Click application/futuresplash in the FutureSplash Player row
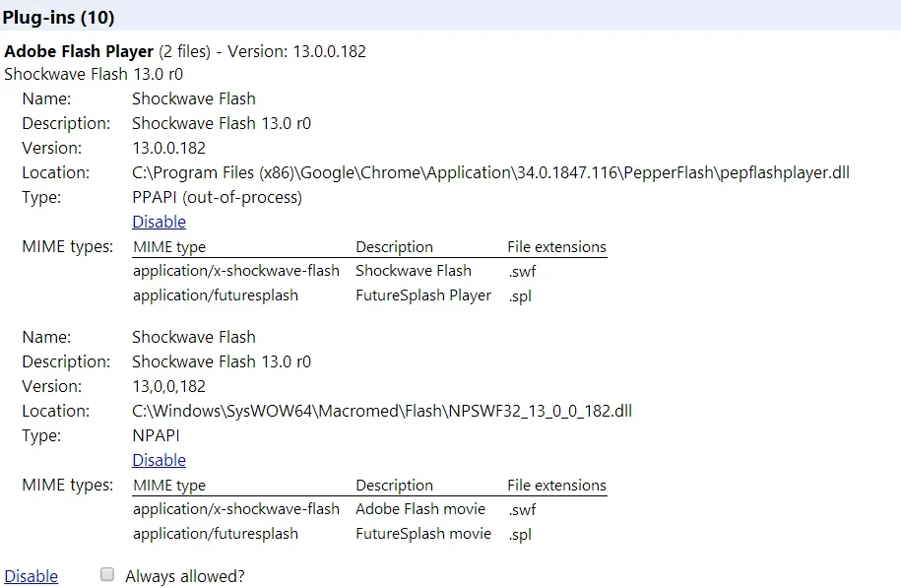Image resolution: width=901 pixels, height=588 pixels. point(216,295)
